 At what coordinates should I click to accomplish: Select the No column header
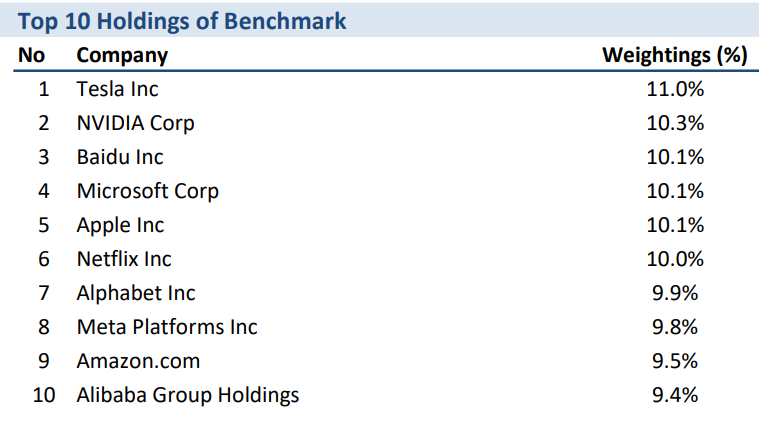tap(31, 55)
